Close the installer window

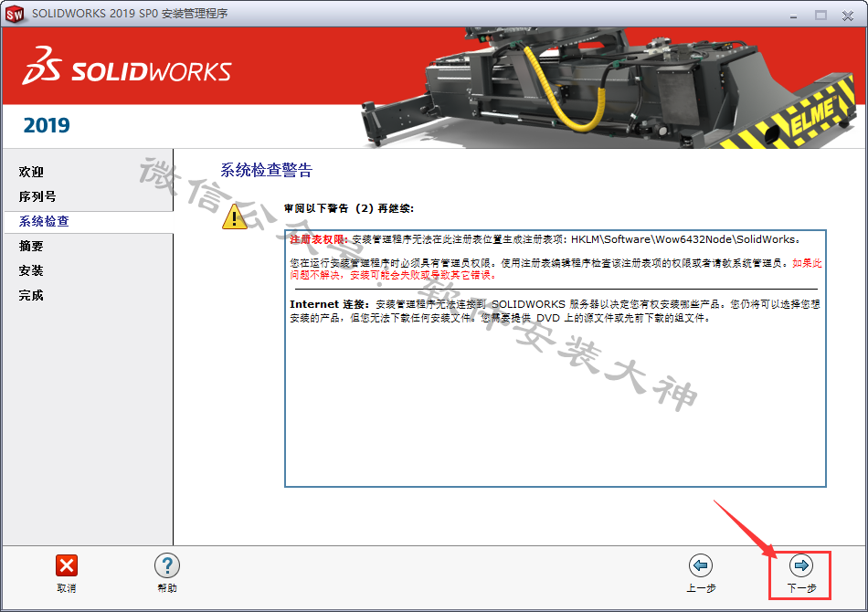848,16
